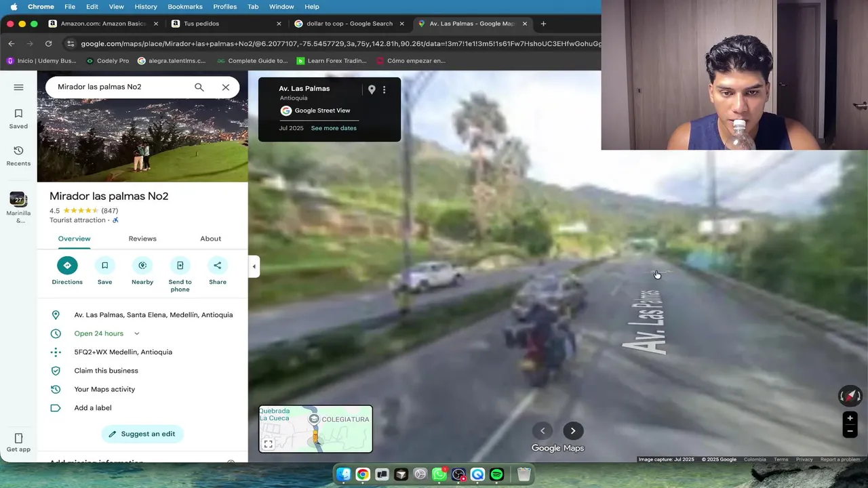Click the Share button
Image resolution: width=868 pixels, height=488 pixels.
click(218, 271)
